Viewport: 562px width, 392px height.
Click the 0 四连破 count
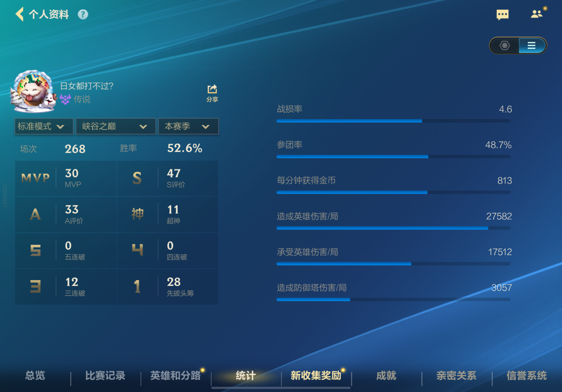pos(170,246)
